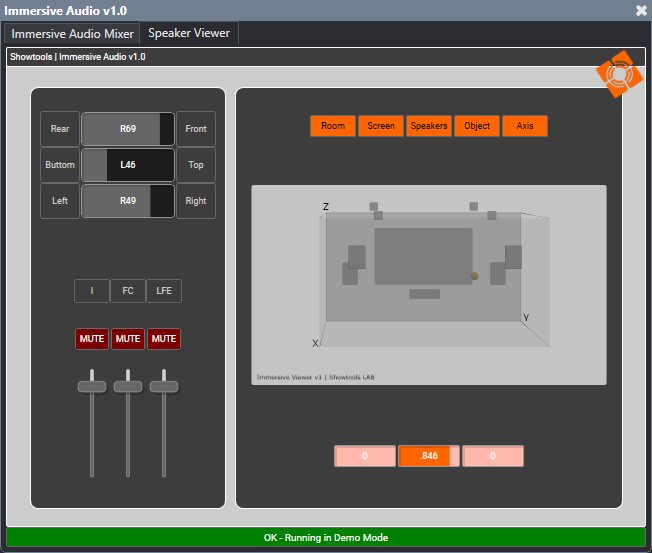Click the LFE channel volume fader handle
The height and width of the screenshot is (553, 652).
tap(164, 387)
